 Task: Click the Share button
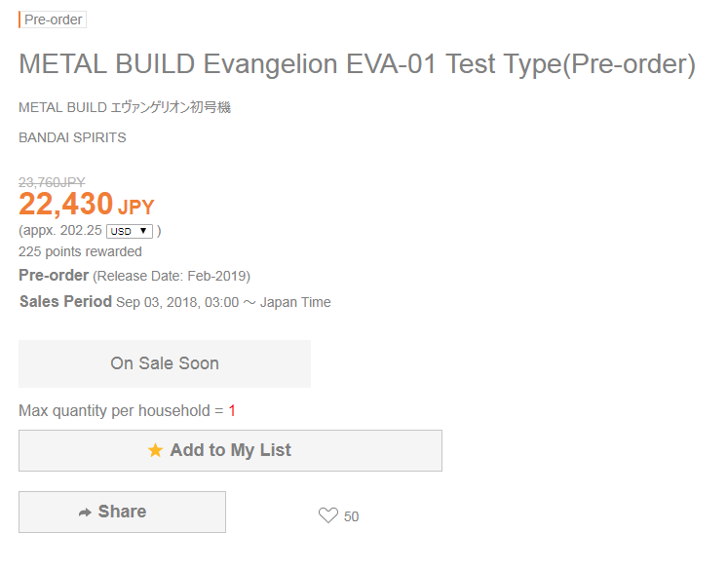click(x=122, y=512)
